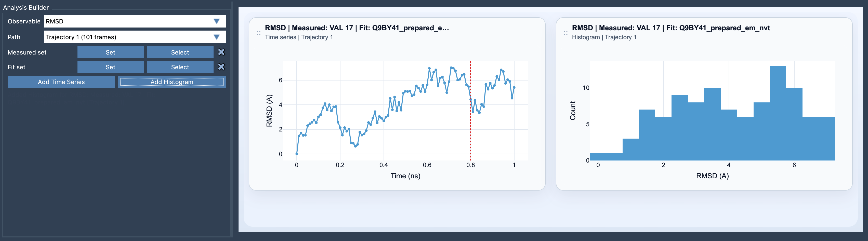This screenshot has height=241, width=868.
Task: Click Select for the Measured set
Action: 180,52
